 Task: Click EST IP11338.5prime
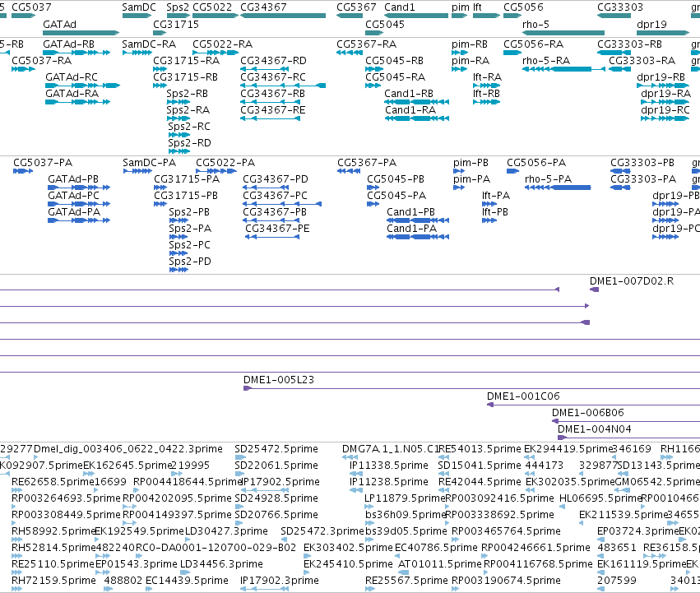pos(389,466)
